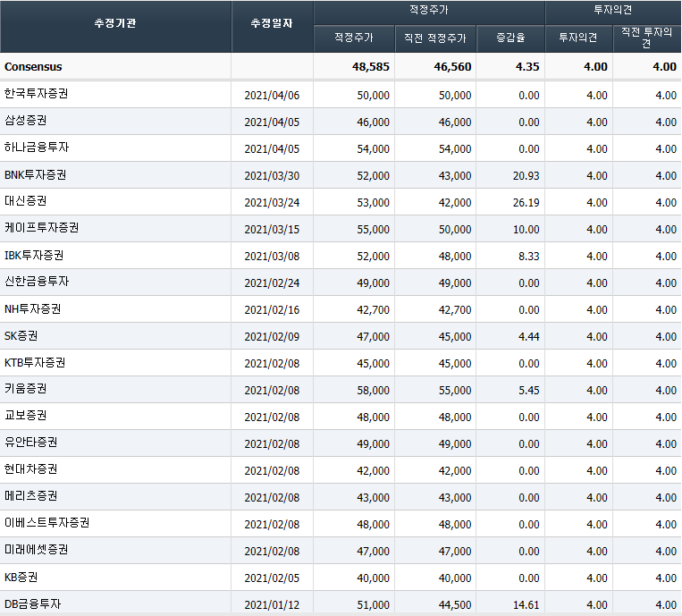The width and height of the screenshot is (682, 616).
Task: Select 이베스트투자증권 row name
Action: (x=47, y=522)
